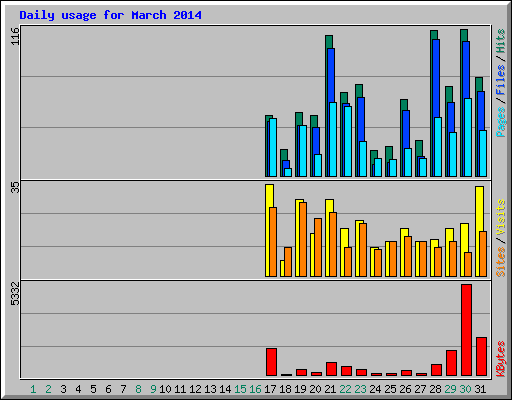Click the orange Sites bar for day 19

(x=303, y=239)
